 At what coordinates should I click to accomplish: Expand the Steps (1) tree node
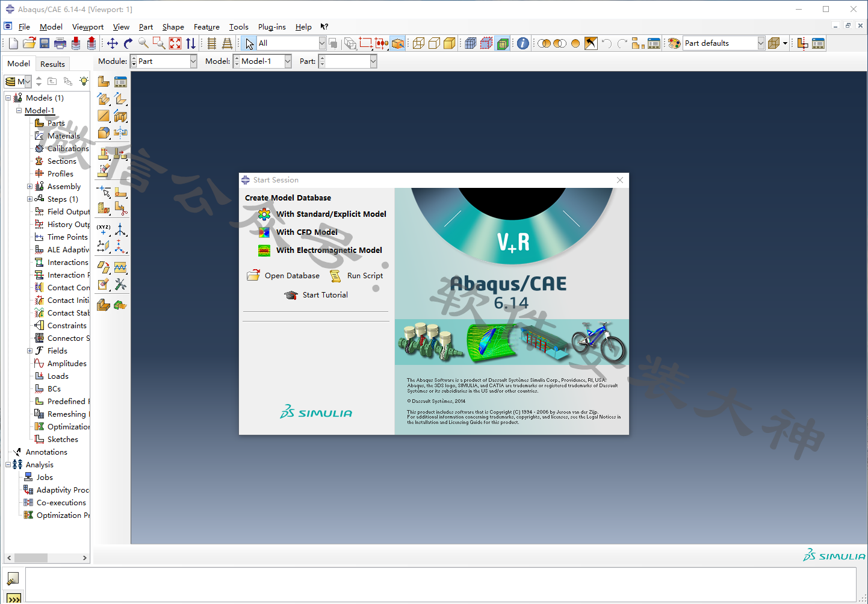(x=29, y=199)
